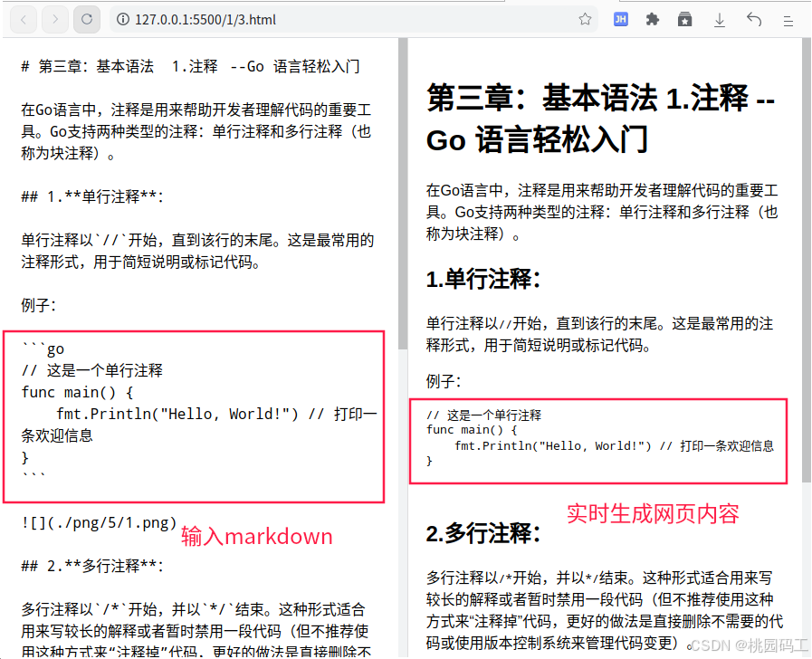Click the rendered heading '2.多行注释:'

[x=483, y=533]
